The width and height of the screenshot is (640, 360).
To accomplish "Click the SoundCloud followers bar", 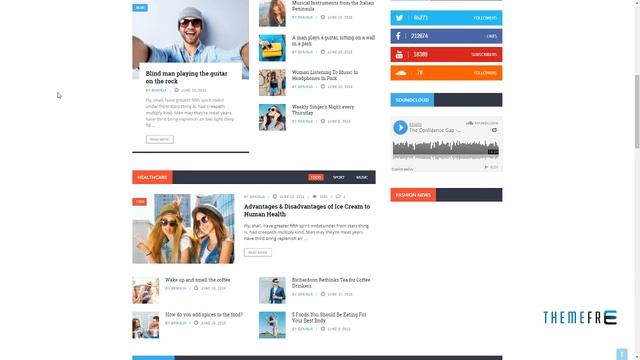I will pyautogui.click(x=447, y=73).
